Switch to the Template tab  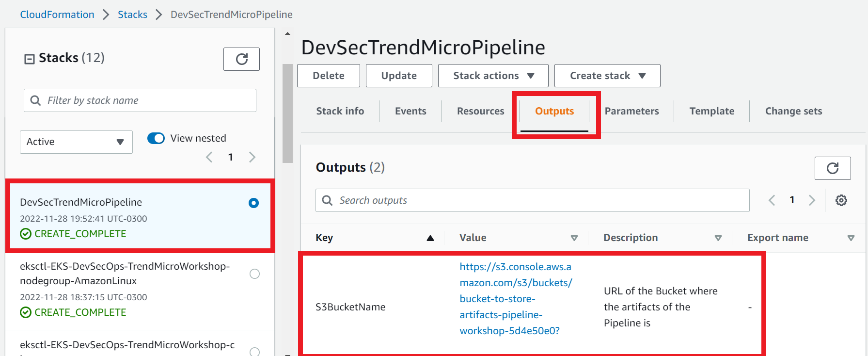click(711, 111)
